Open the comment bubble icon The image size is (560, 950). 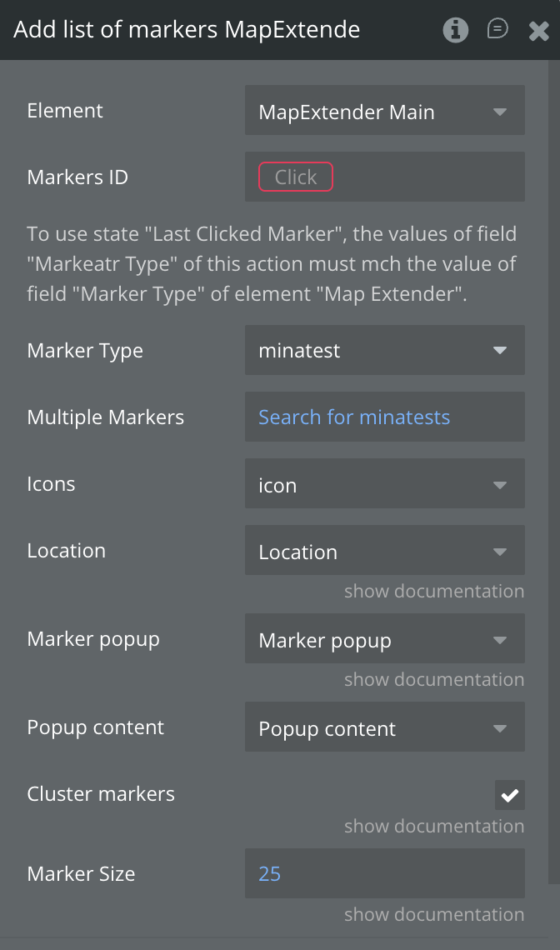click(x=497, y=30)
